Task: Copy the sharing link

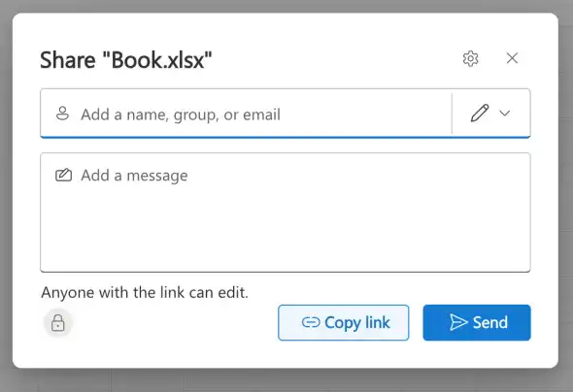Action: 343,323
